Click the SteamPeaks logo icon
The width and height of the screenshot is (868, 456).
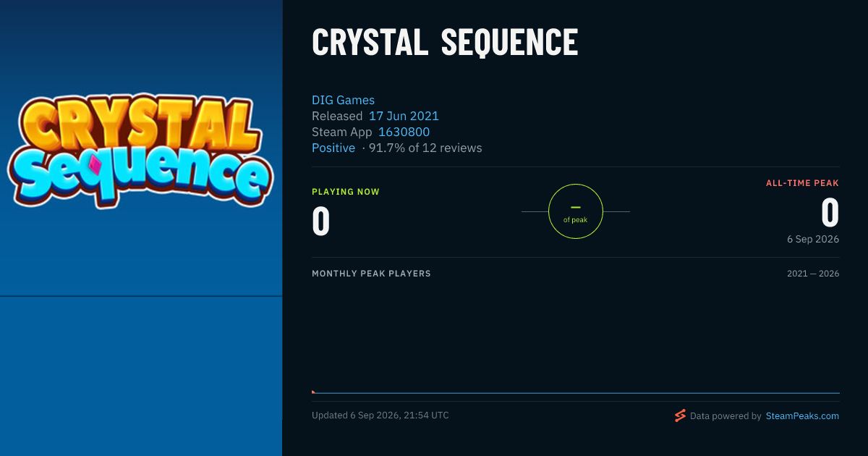coord(680,415)
